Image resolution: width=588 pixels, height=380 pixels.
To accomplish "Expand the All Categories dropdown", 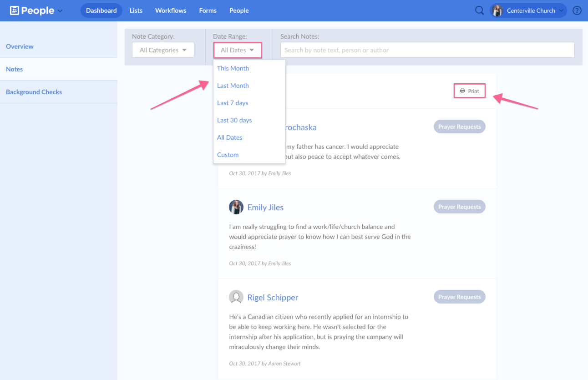I will [x=163, y=50].
